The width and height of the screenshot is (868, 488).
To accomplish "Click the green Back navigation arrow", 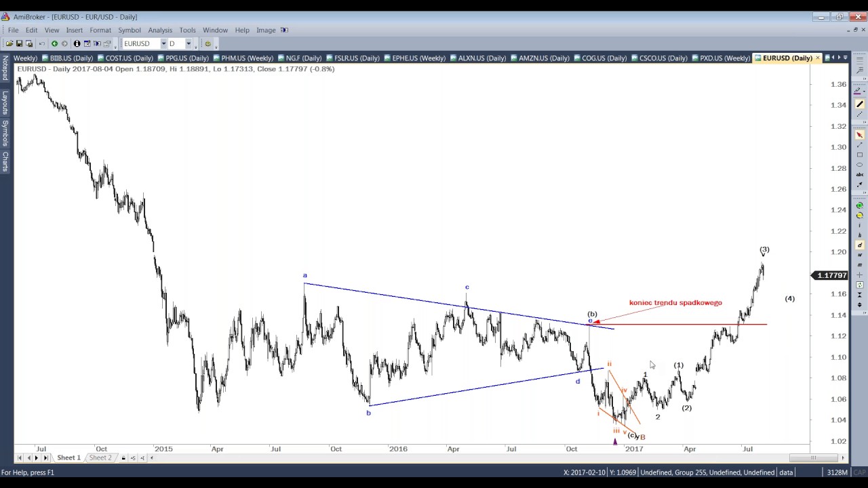I will coord(54,43).
